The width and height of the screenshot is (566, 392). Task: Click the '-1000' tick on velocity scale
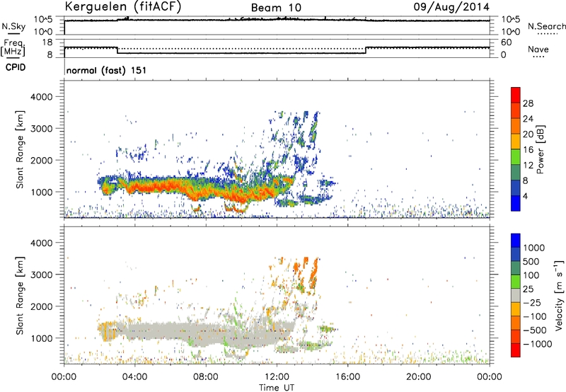coord(538,344)
